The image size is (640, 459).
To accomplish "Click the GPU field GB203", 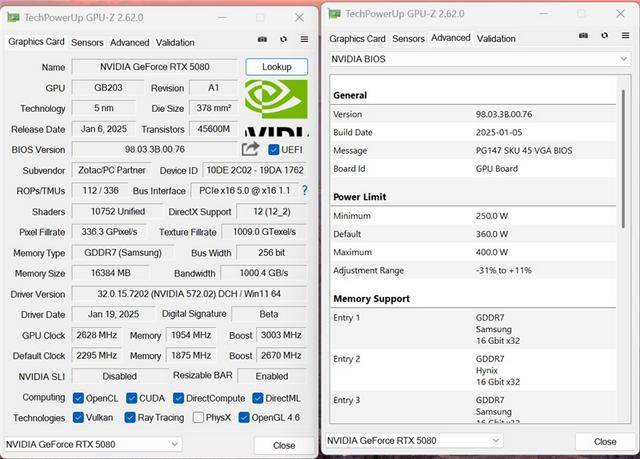I will (108, 88).
